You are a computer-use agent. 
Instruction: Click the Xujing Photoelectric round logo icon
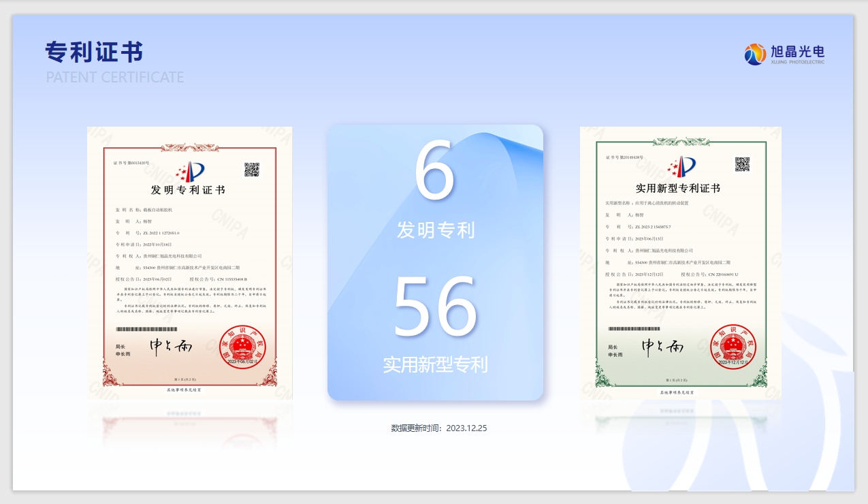pyautogui.click(x=755, y=54)
